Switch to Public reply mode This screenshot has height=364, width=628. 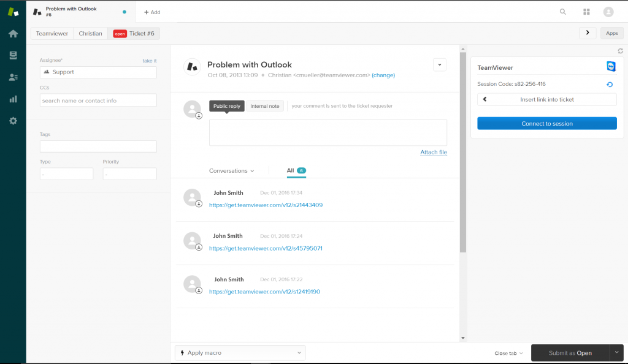pyautogui.click(x=226, y=105)
